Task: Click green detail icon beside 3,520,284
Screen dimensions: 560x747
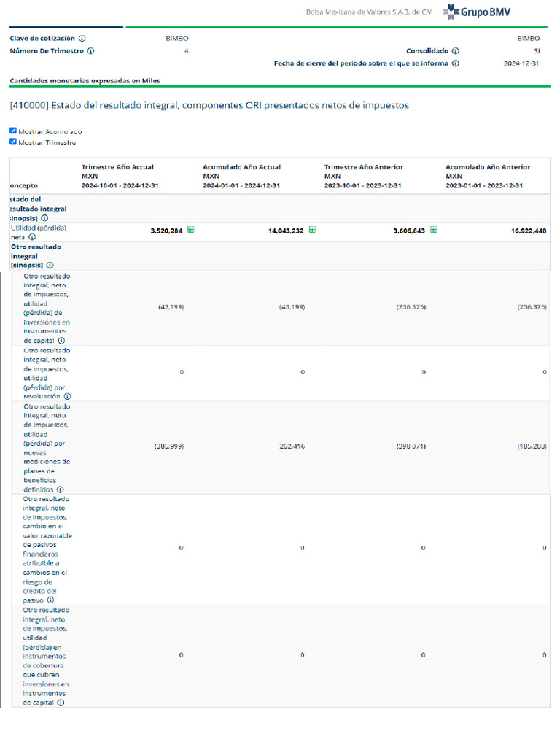Action: [191, 230]
